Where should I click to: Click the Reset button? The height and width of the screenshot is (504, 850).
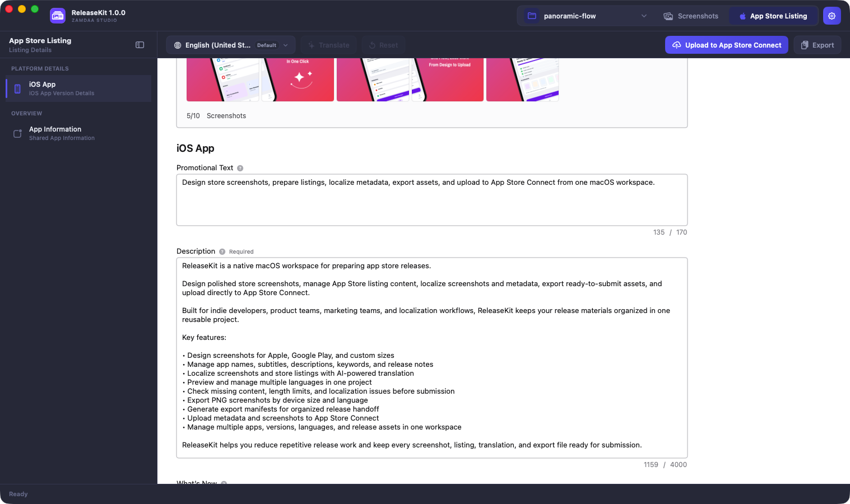(x=384, y=45)
